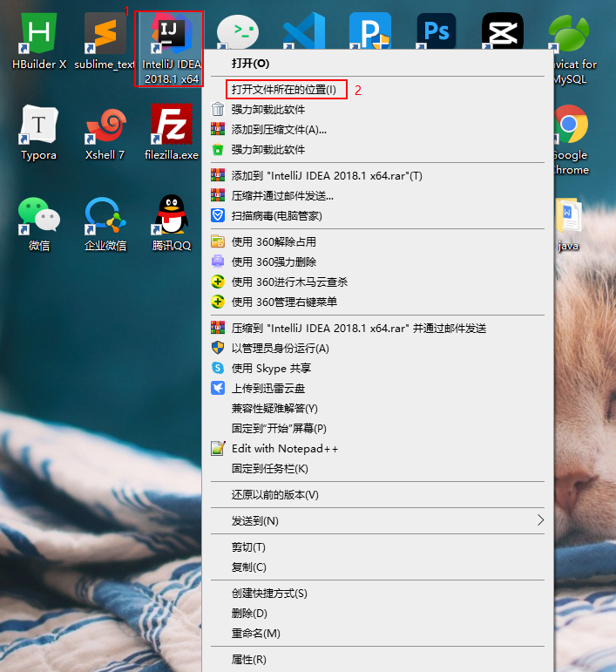
Task: Select the Photoshop desktop icon
Action: 437,31
